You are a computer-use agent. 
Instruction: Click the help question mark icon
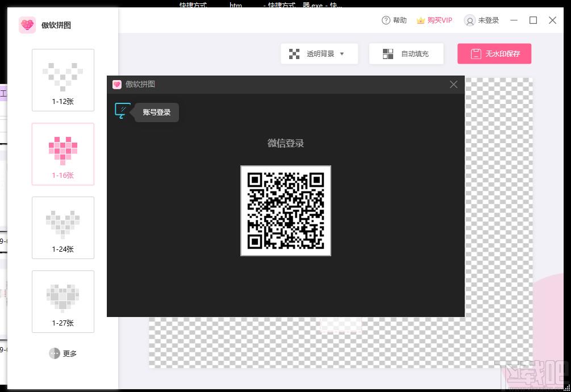386,20
